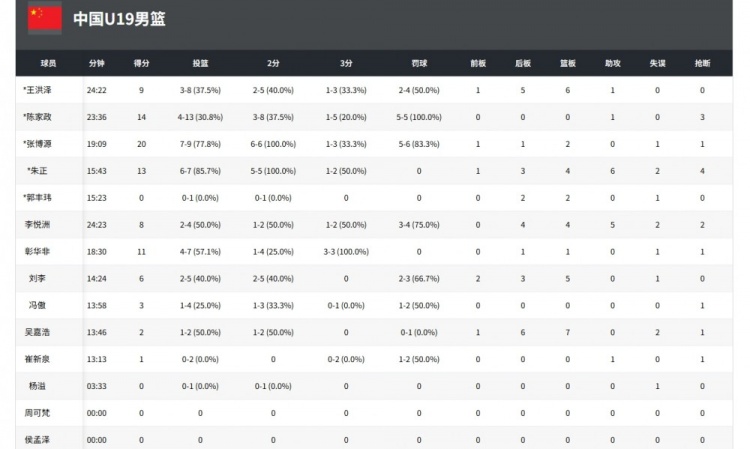Click the 助攻 column header

(613, 63)
